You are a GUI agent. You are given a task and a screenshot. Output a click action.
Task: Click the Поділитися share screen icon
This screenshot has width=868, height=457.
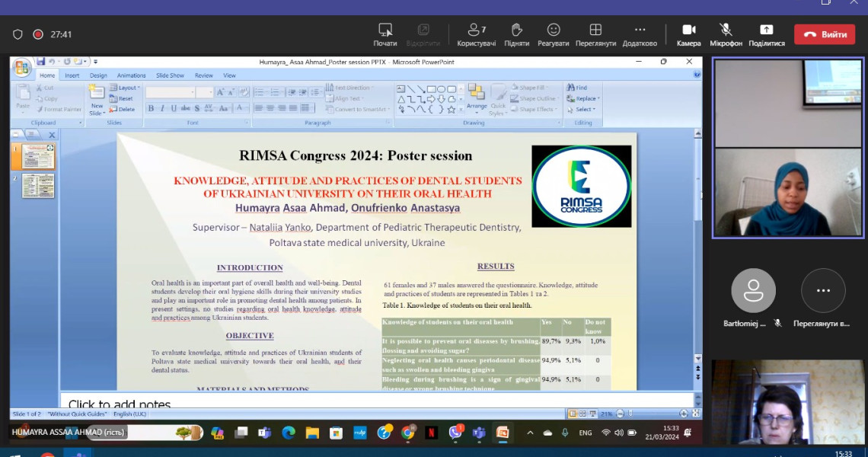click(767, 30)
